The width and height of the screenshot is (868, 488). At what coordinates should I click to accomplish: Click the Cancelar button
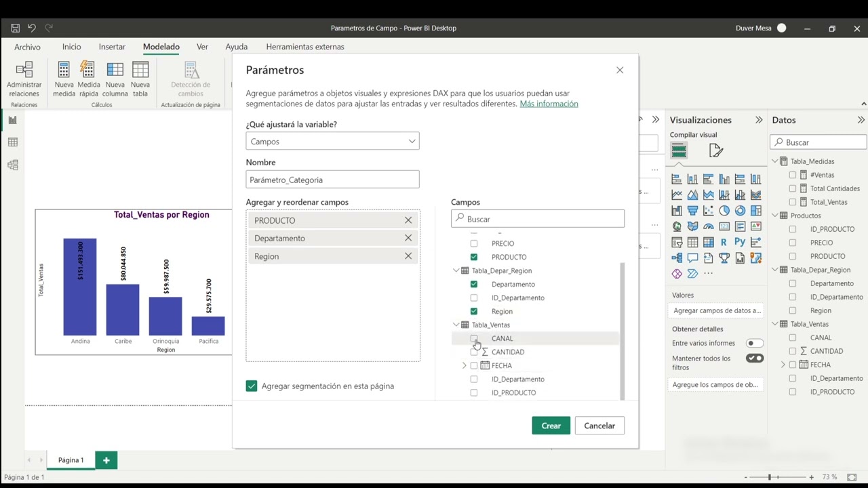click(599, 426)
